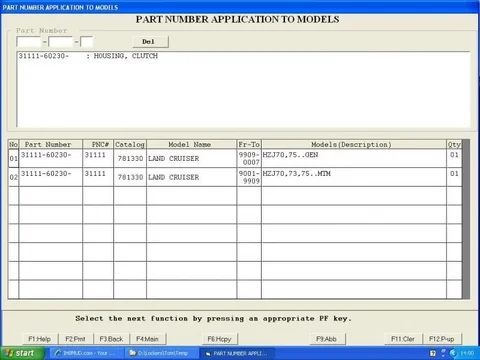The width and height of the screenshot is (480, 360).
Task: Click the 9909-0007 Fr-To cell
Action: pos(249,158)
